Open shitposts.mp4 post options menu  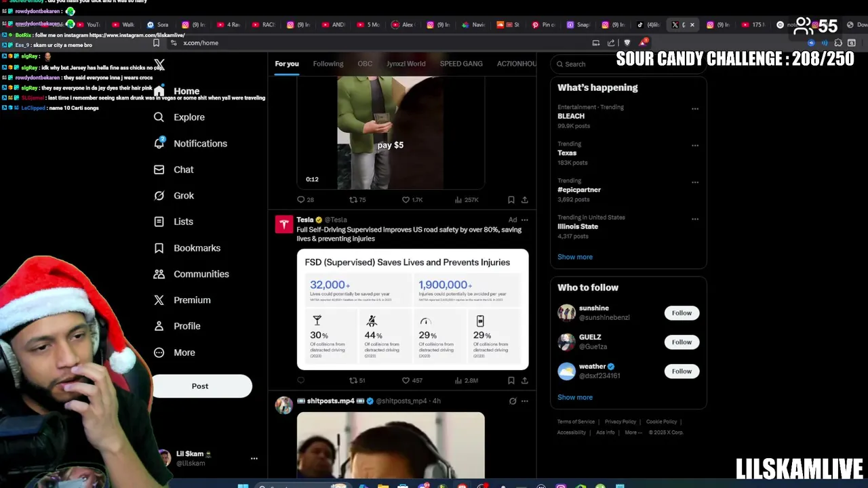524,401
